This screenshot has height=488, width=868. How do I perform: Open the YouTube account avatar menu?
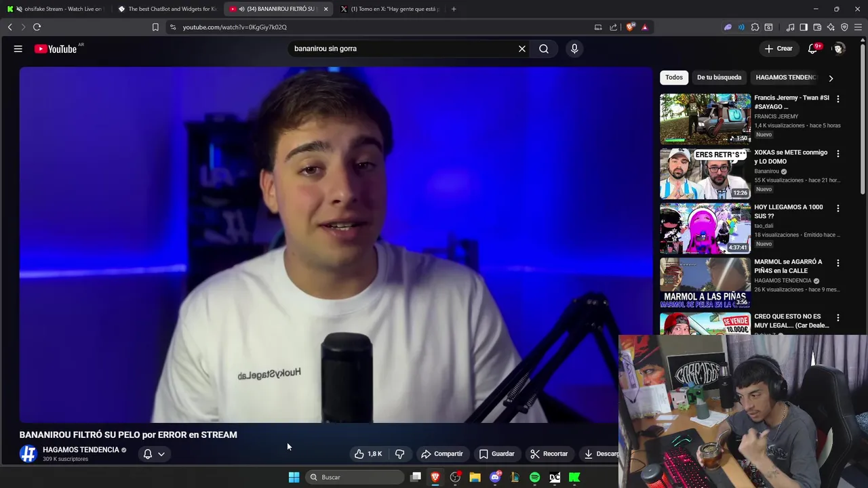pos(839,49)
